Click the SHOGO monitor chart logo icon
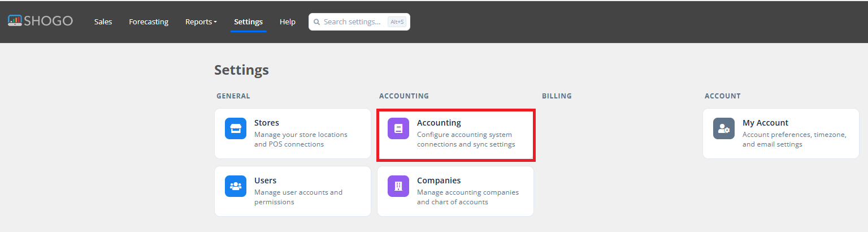868x232 pixels. (x=15, y=21)
